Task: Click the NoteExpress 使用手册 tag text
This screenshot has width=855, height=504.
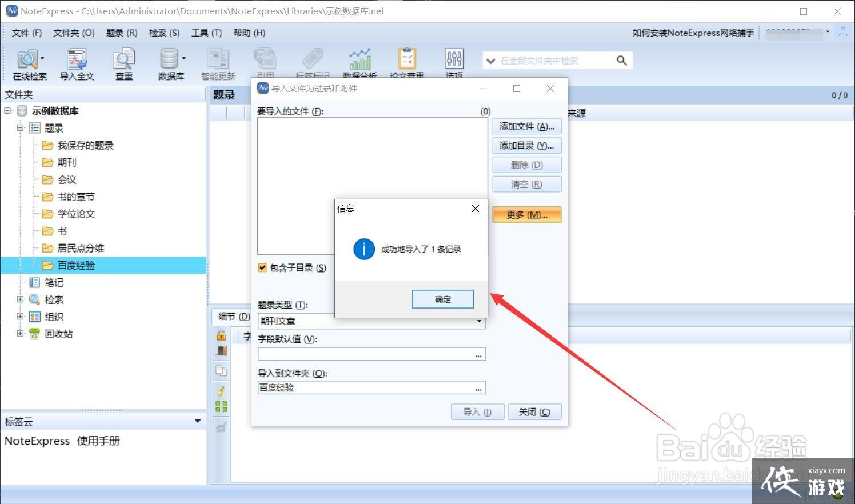Action: click(62, 441)
